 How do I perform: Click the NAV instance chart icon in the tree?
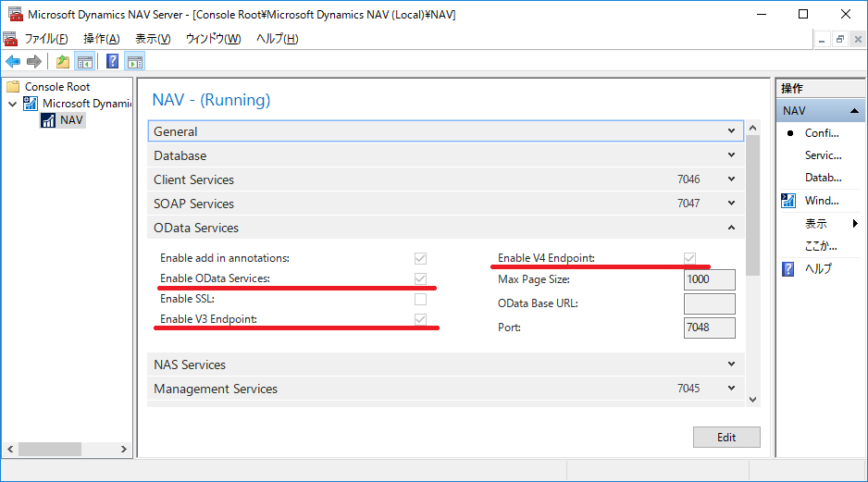coord(48,120)
